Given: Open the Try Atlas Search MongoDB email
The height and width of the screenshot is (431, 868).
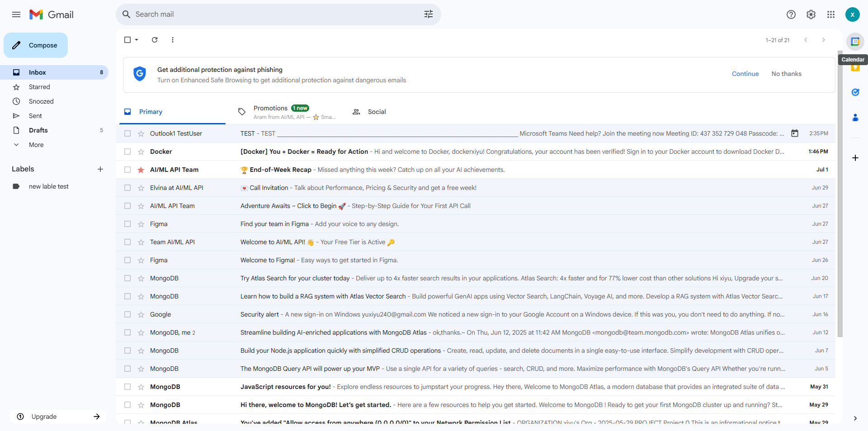Looking at the screenshot, I should coord(476,278).
